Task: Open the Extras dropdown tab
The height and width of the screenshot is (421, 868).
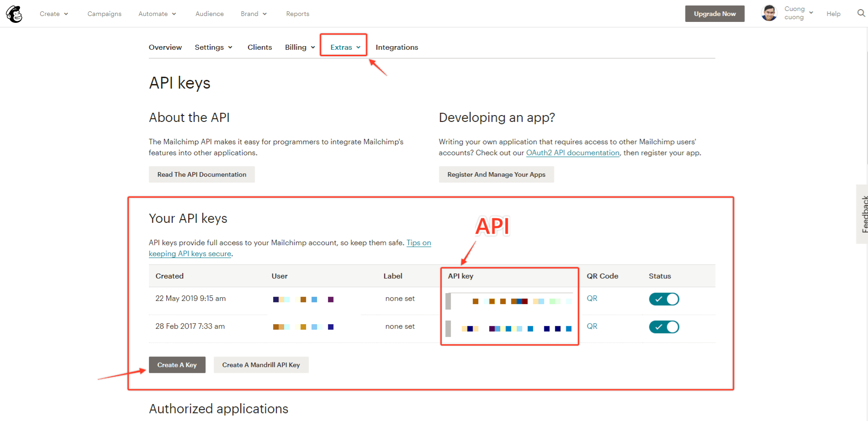Action: [x=345, y=47]
